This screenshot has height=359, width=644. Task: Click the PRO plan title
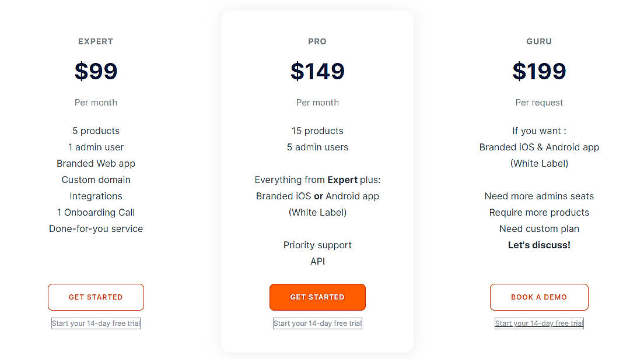pos(317,41)
